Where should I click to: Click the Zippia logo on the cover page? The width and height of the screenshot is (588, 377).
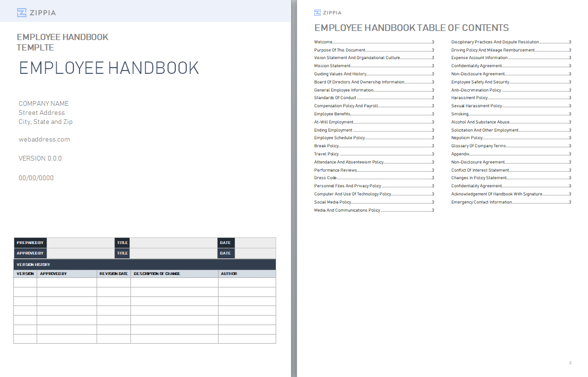[x=36, y=13]
